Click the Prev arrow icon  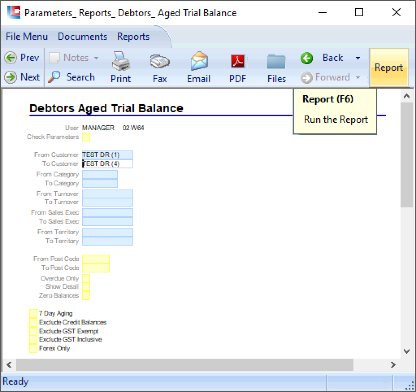[x=11, y=58]
